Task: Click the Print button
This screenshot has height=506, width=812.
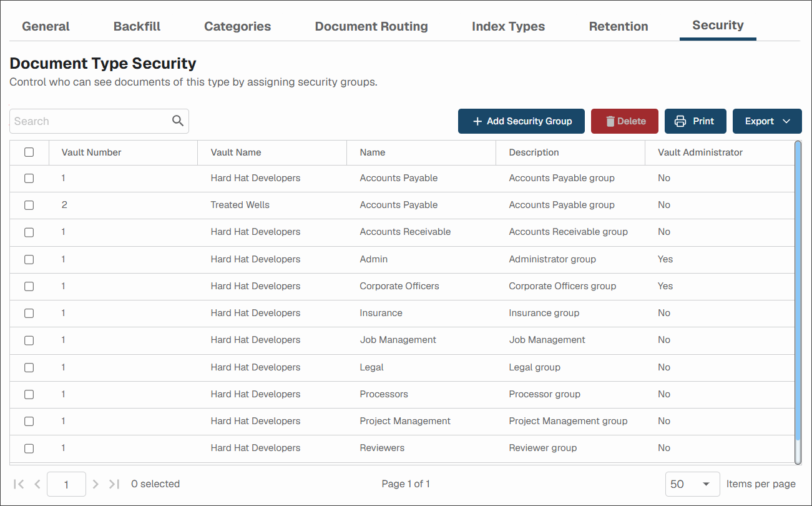Action: (x=696, y=121)
